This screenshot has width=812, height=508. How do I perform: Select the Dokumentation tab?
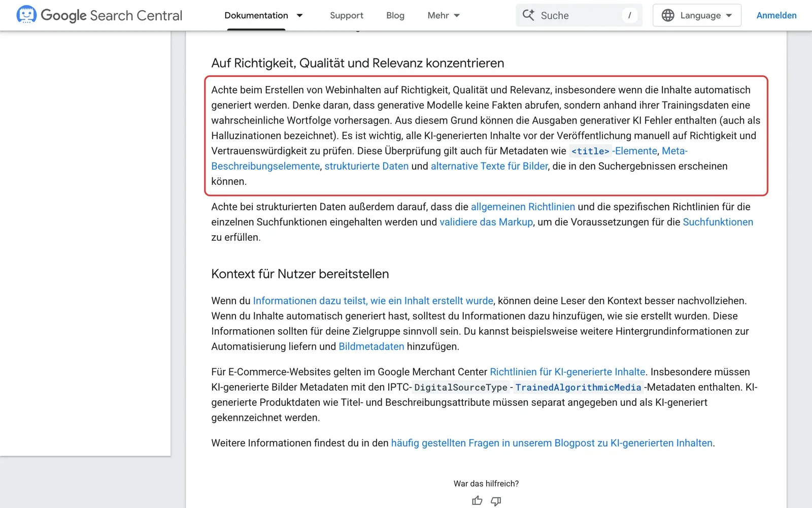pos(256,15)
